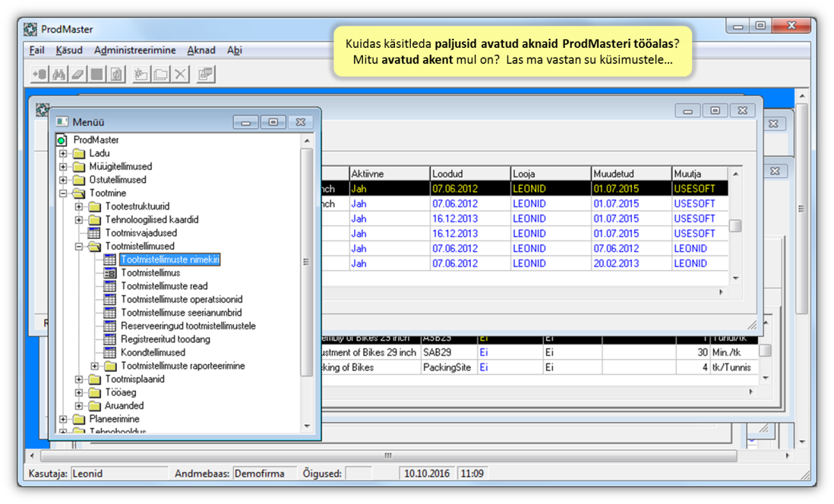Select Tootmistellimuse seerianumbrid tree item
The image size is (834, 504).
[181, 313]
